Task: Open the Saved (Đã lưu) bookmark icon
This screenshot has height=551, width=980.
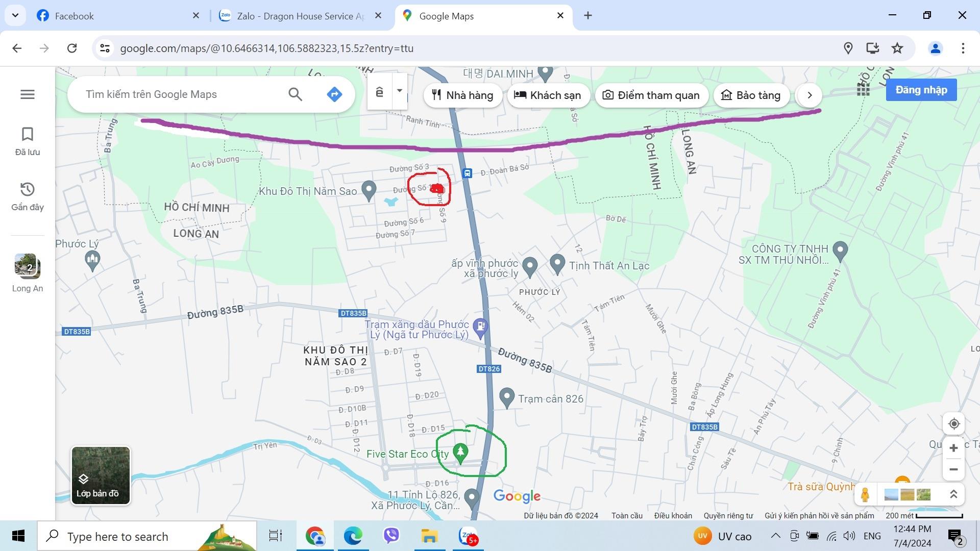Action: tap(28, 135)
